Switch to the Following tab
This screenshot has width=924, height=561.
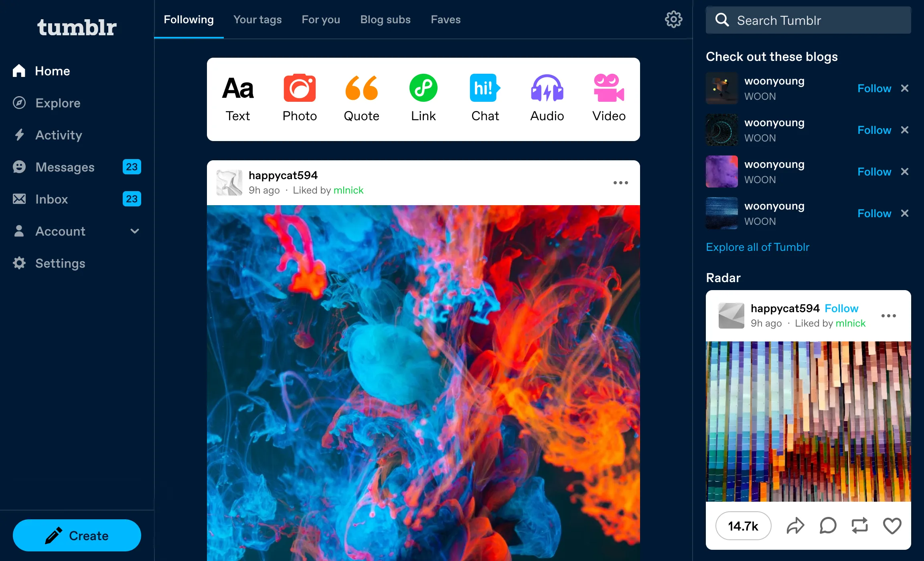click(x=188, y=19)
